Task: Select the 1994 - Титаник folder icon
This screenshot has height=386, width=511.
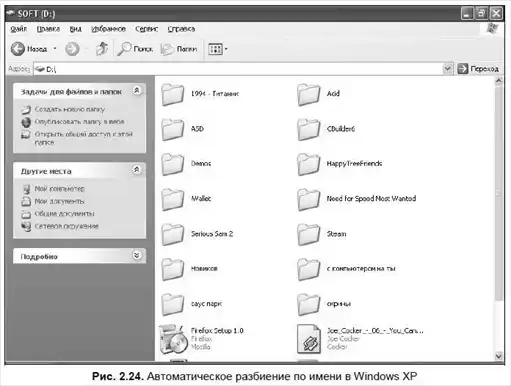Action: (x=173, y=94)
